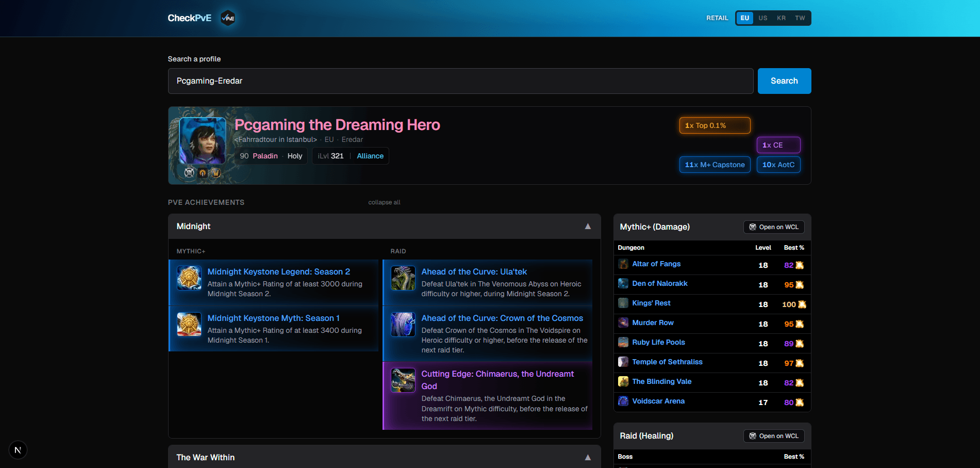Image resolution: width=980 pixels, height=468 pixels.
Task: Click the Warcraft Logs icon under avatar
Action: [189, 173]
